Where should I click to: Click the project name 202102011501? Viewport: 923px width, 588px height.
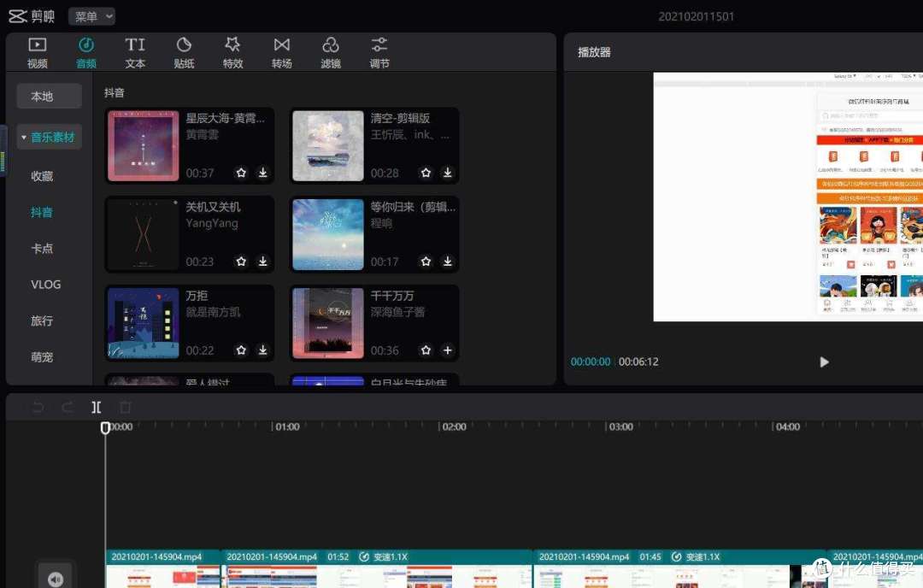pyautogui.click(x=696, y=16)
